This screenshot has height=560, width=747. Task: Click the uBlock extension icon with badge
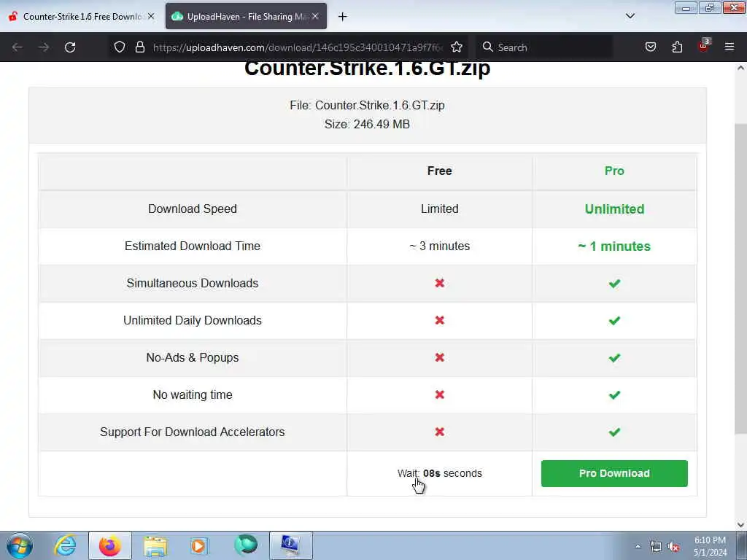(x=704, y=46)
